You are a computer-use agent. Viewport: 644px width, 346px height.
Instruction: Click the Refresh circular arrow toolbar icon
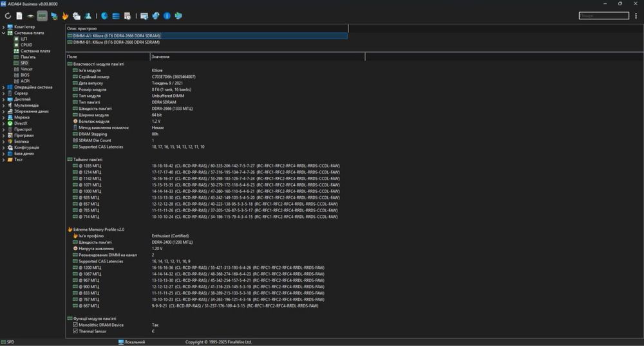[8, 16]
